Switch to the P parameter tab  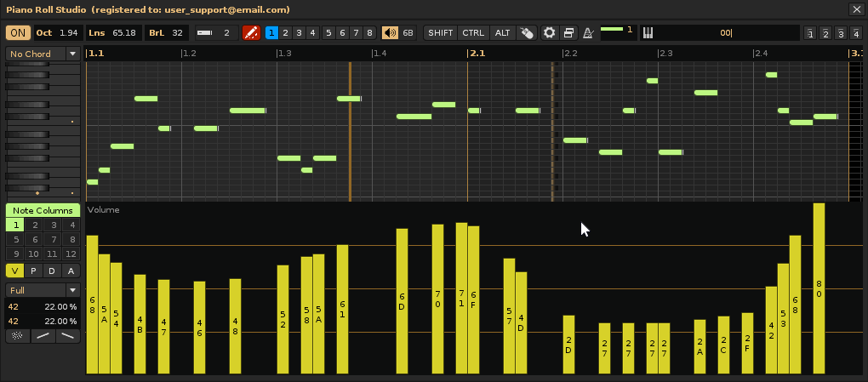point(33,271)
